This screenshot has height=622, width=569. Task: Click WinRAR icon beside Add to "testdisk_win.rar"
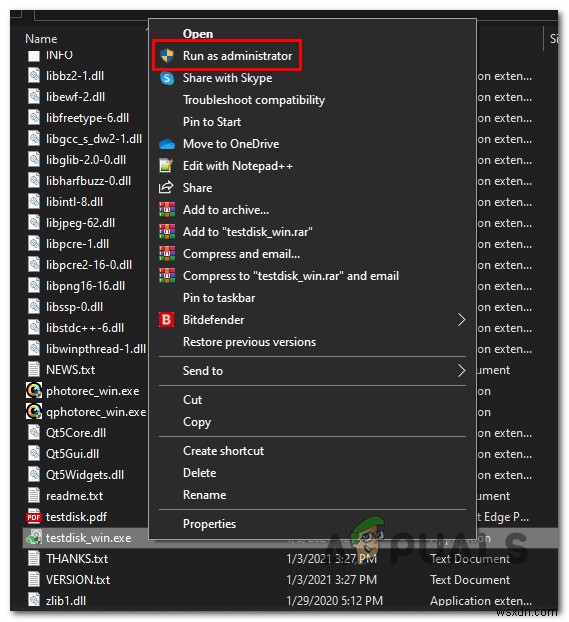pos(167,232)
